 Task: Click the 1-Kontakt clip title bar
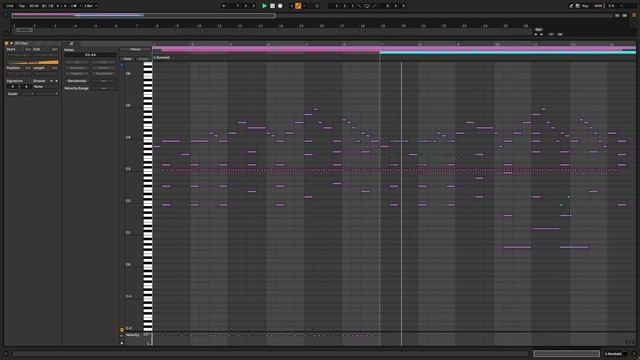click(x=394, y=58)
